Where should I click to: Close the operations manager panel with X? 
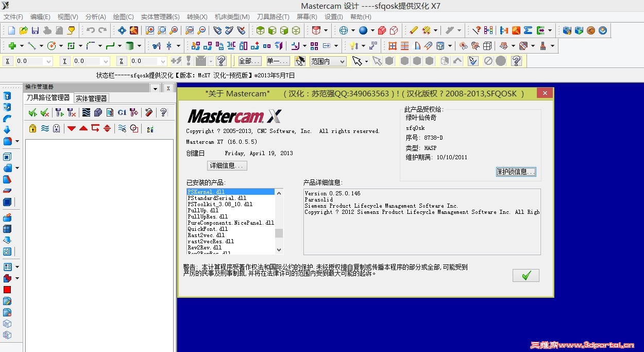pyautogui.click(x=168, y=89)
